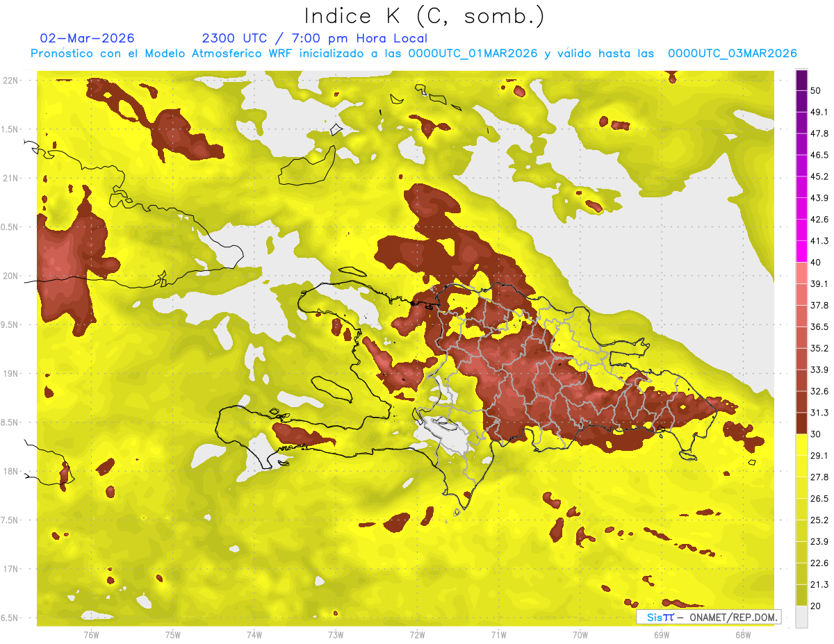
Task: Click the "33.9" color scale value
Action: pos(819,370)
